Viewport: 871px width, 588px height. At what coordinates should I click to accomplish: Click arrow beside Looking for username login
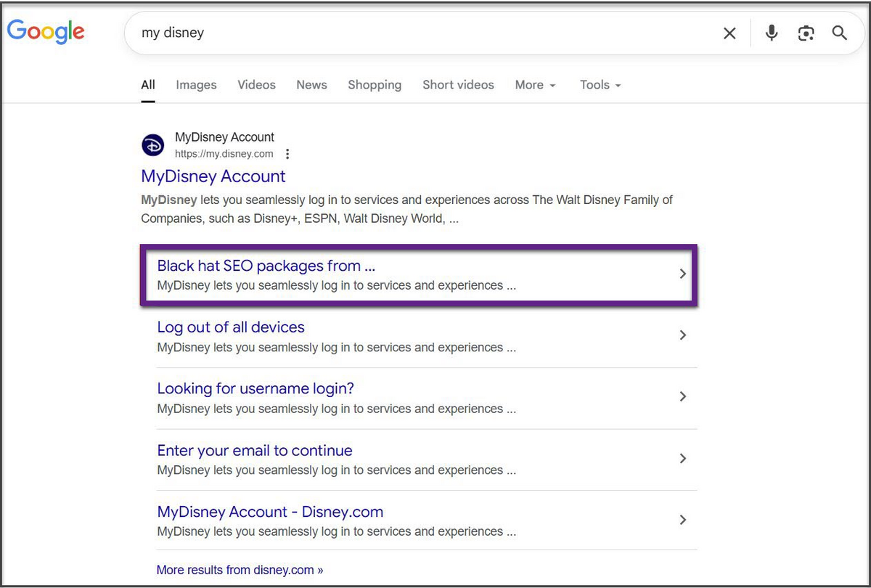tap(682, 396)
